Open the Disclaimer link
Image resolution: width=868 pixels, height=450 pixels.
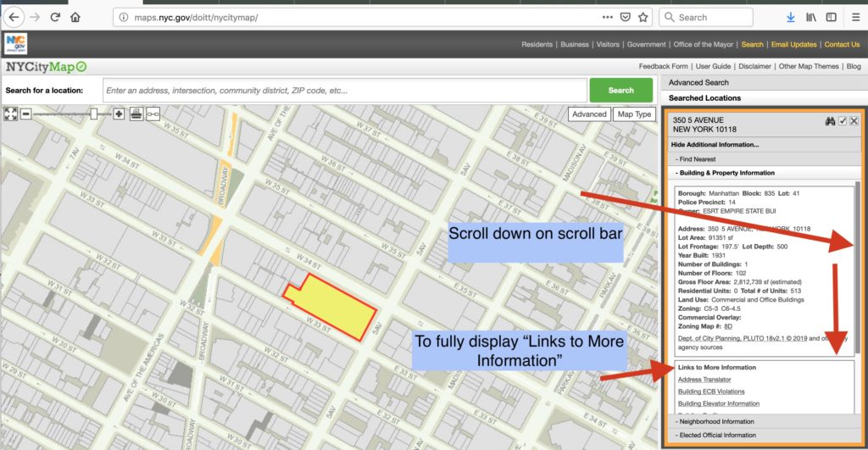coord(754,66)
